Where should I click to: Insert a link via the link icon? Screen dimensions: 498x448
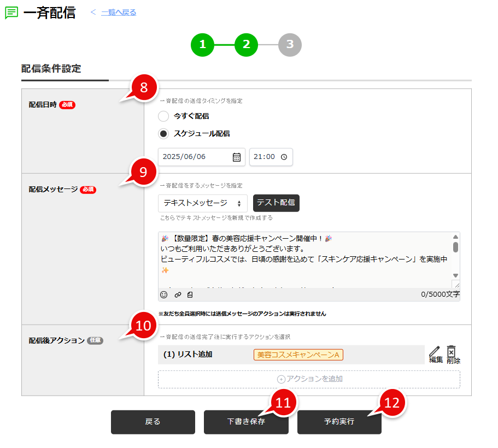click(177, 294)
